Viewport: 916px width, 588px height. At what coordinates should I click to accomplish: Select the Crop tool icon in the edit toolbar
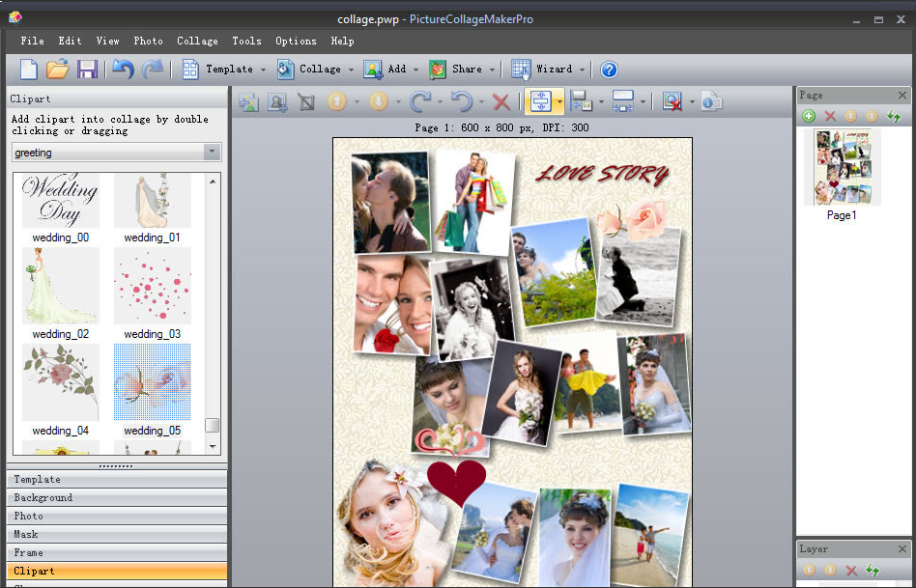click(306, 101)
